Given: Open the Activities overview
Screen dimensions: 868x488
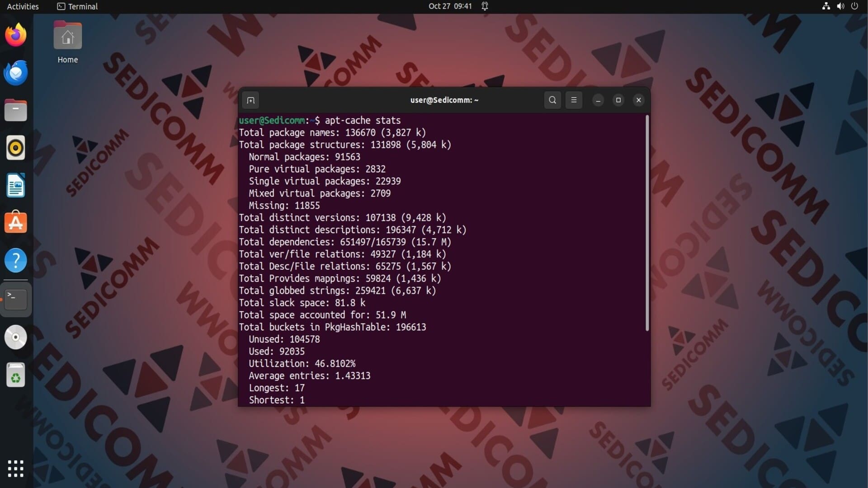Looking at the screenshot, I should tap(23, 6).
